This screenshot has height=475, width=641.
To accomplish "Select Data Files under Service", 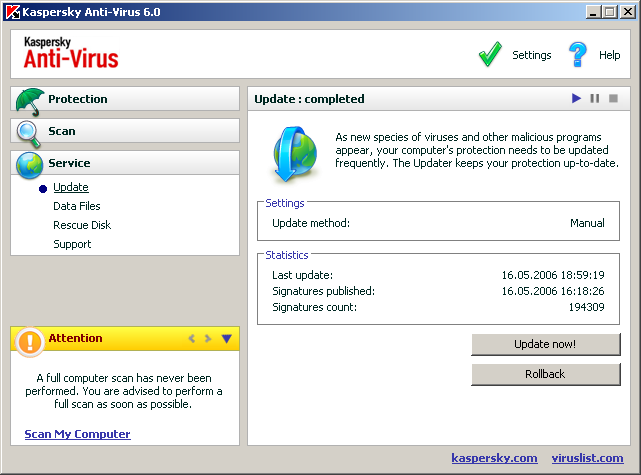I will 77,206.
